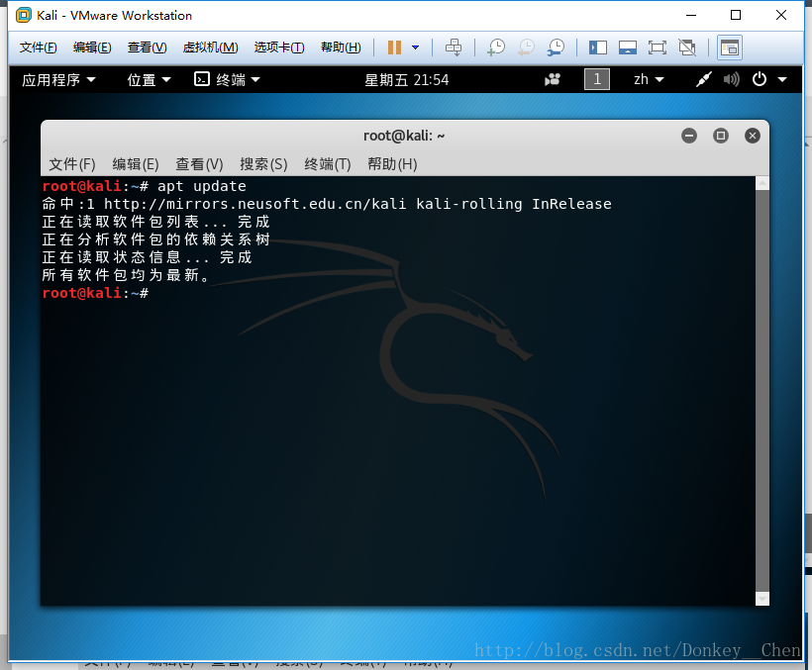This screenshot has height=670, width=812.
Task: Open VMware 查看(V) menu
Action: (x=148, y=48)
